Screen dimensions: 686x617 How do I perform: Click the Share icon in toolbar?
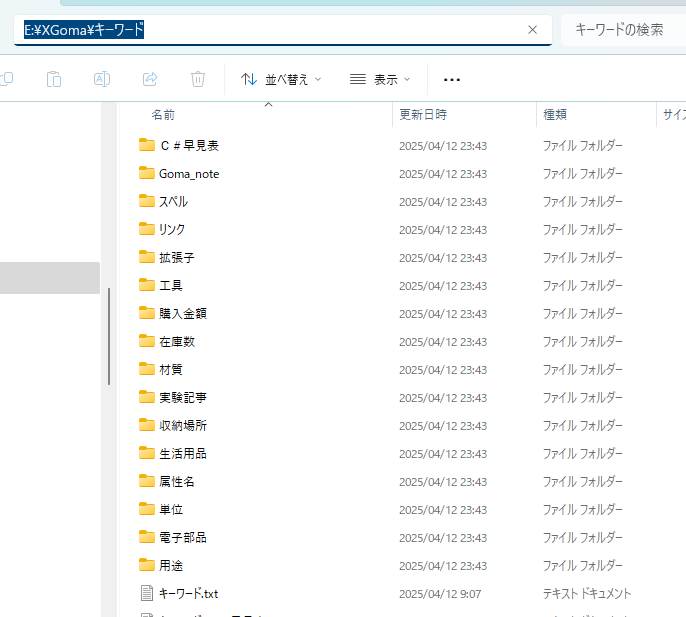pos(150,79)
